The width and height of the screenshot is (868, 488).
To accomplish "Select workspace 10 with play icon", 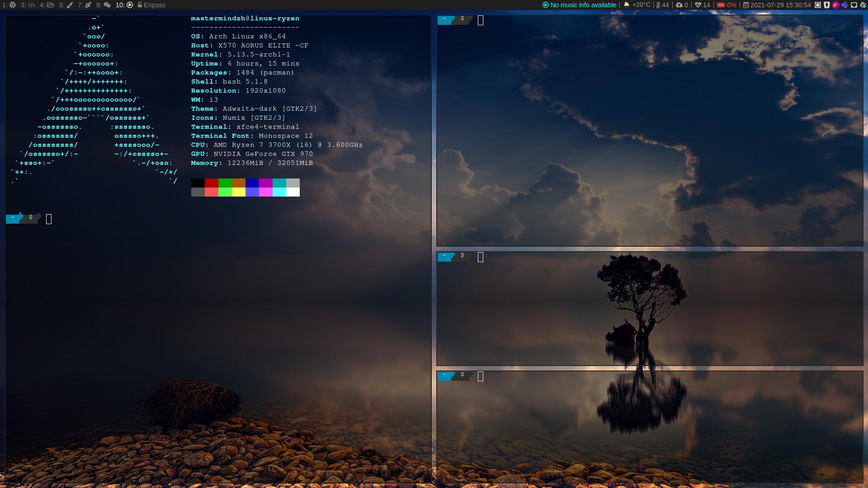I will click(124, 5).
